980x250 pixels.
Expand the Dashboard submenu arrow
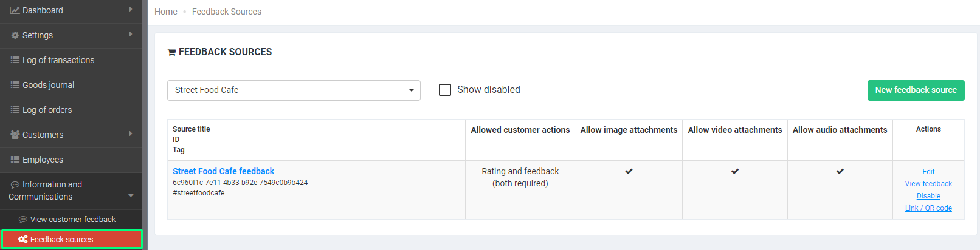[131, 10]
